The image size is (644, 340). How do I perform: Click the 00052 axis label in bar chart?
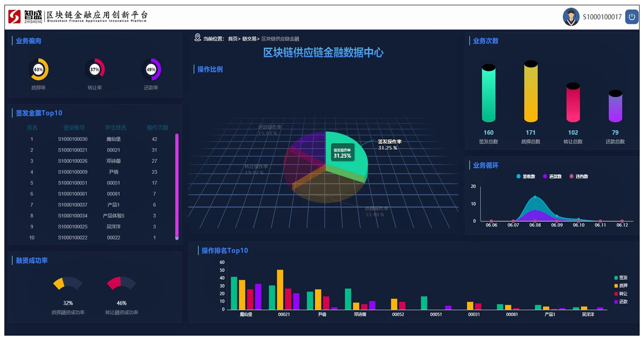398,314
